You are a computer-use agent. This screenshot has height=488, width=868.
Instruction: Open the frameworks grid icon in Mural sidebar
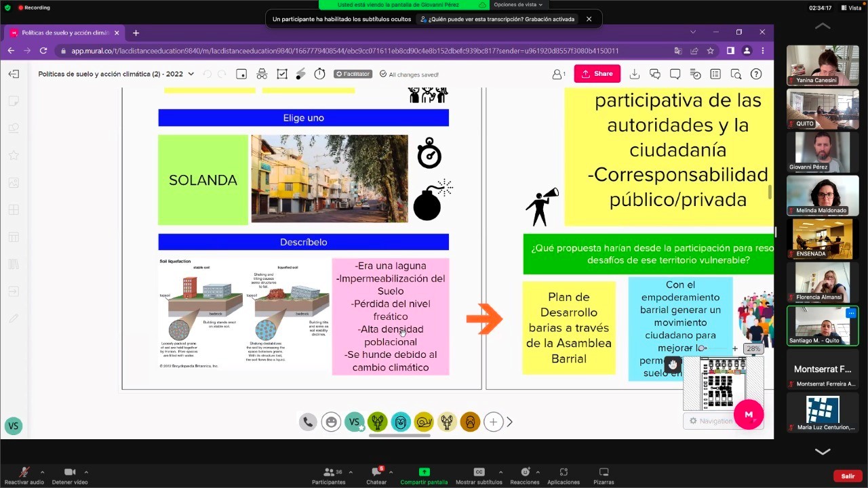[x=14, y=209]
